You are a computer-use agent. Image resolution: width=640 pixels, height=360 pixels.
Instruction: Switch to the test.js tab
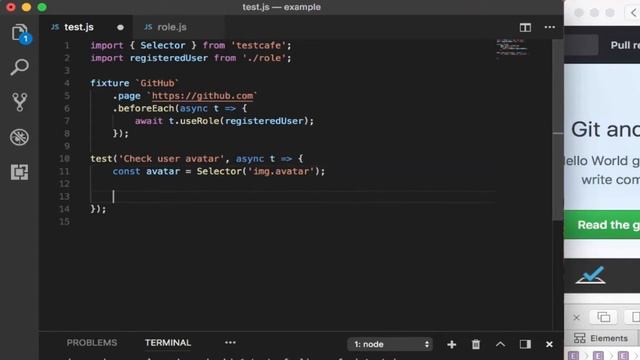79,27
